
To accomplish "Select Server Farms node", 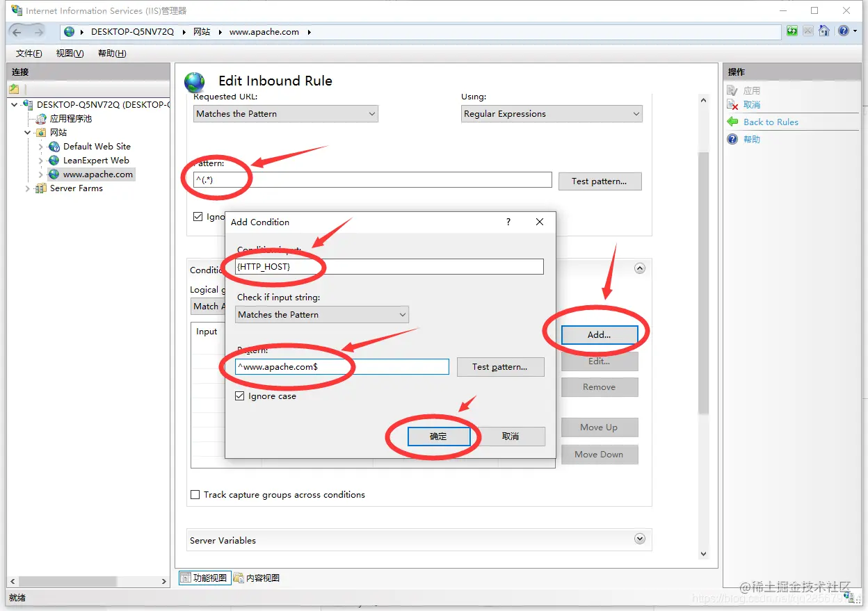I will point(77,188).
